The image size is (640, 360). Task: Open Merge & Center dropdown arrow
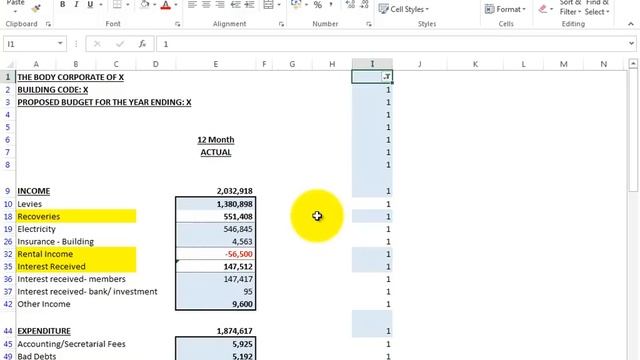(279, 5)
